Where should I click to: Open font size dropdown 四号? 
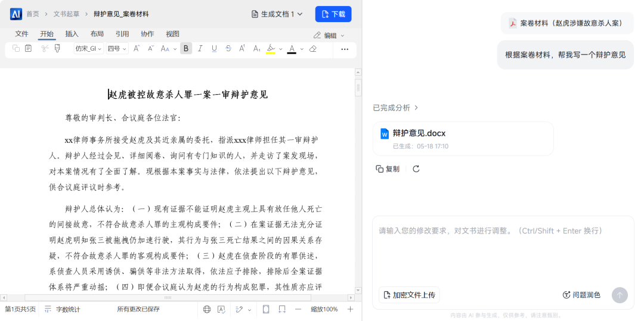pos(117,49)
